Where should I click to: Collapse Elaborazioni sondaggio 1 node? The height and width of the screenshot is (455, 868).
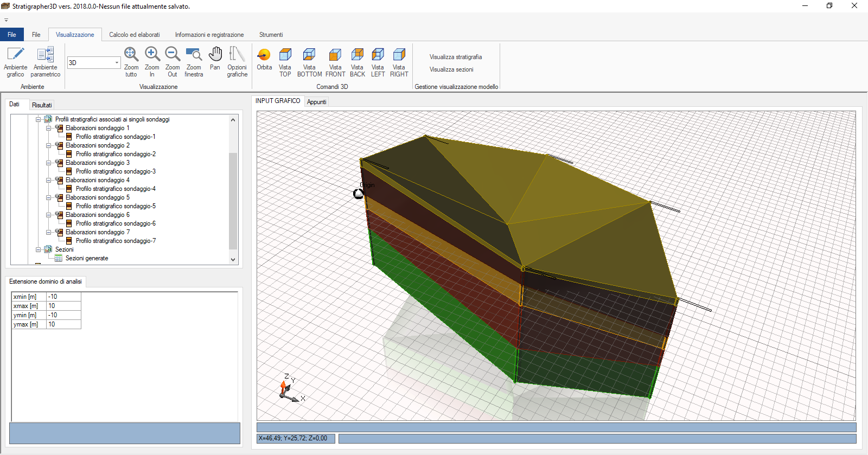point(49,128)
